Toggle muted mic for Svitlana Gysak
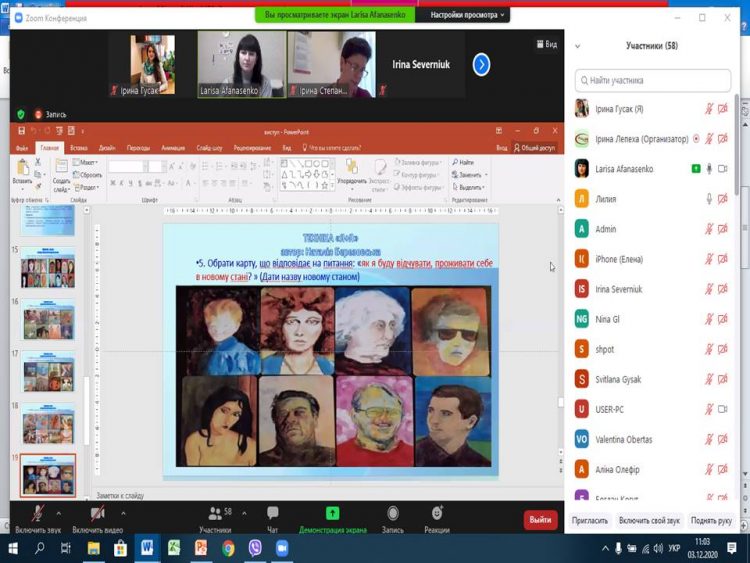 (709, 379)
